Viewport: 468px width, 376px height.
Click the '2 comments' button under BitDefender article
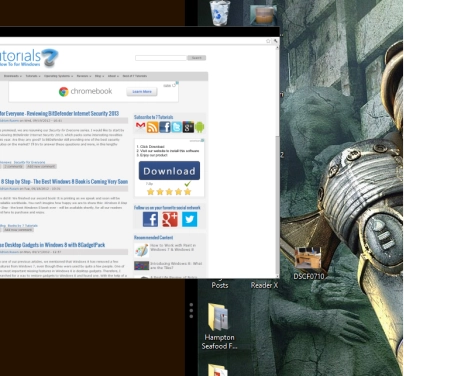[x=13, y=166]
